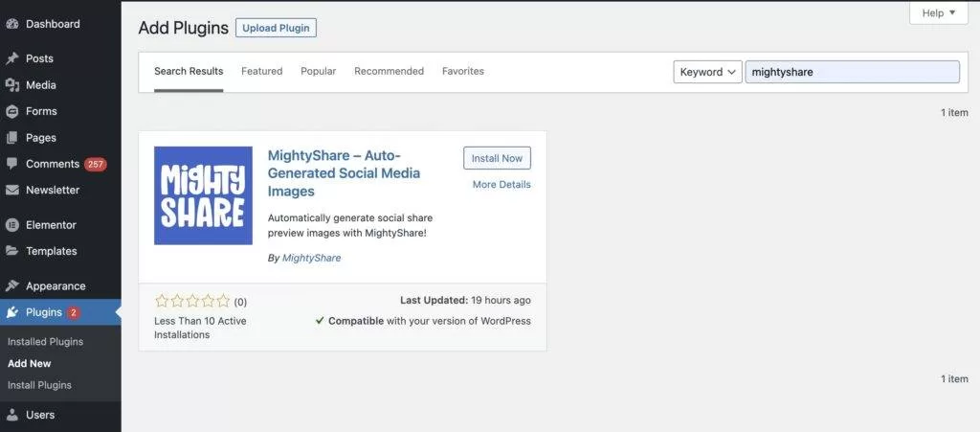Open More Details link

pyautogui.click(x=501, y=185)
